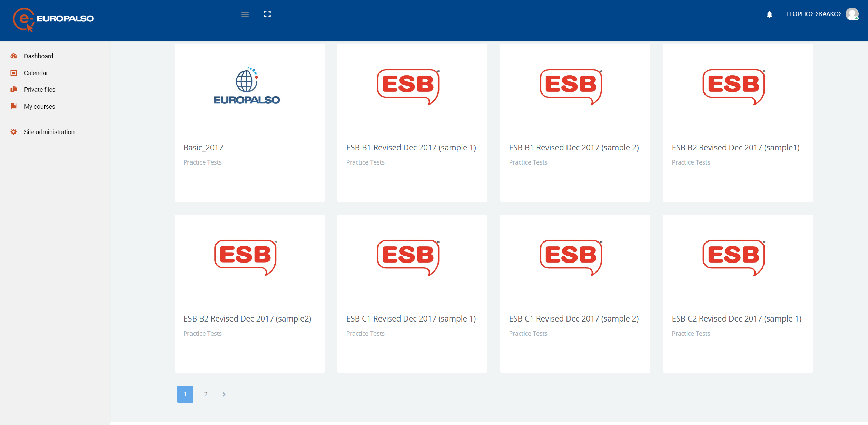868x425 pixels.
Task: Click ESB logo on B1 sample 2 card
Action: (x=571, y=87)
